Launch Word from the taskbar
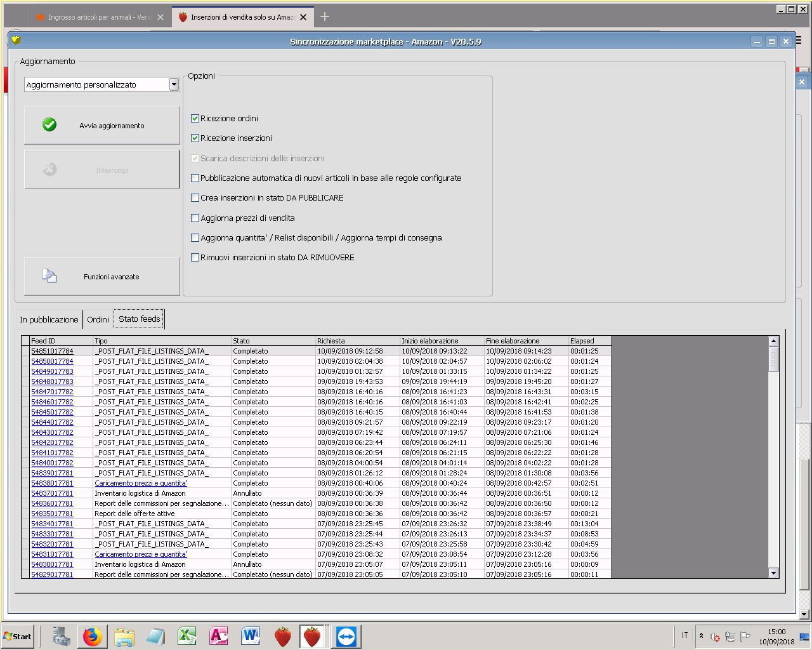 pos(251,637)
